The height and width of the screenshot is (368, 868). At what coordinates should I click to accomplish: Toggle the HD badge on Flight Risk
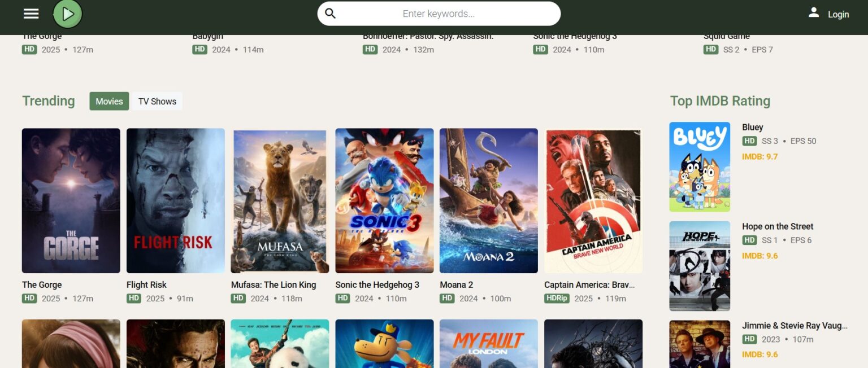click(134, 298)
